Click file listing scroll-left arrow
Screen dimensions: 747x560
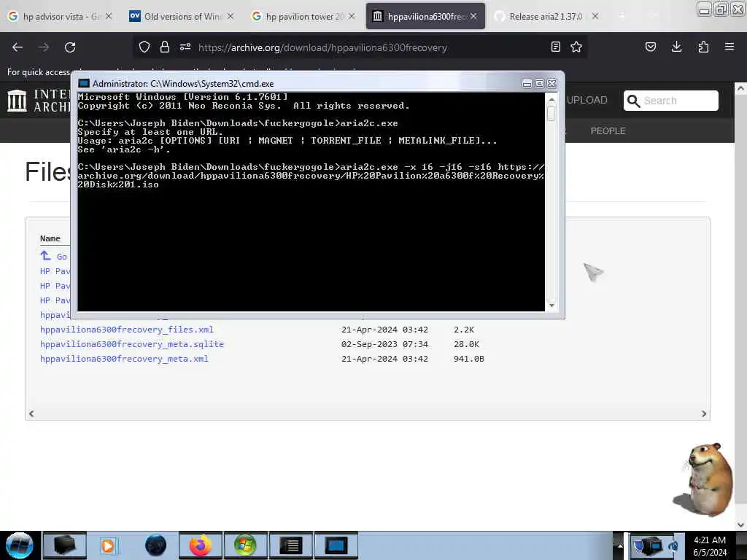pyautogui.click(x=31, y=414)
